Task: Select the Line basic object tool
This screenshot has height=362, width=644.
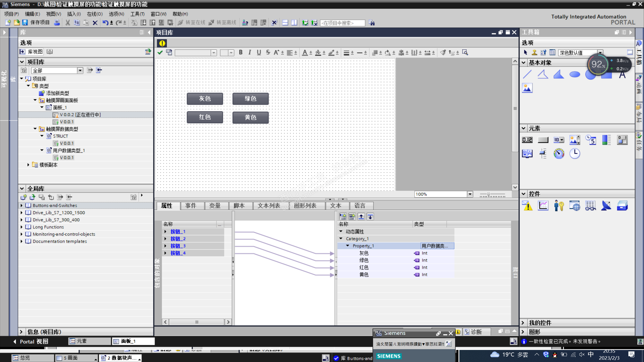Action: 527,74
